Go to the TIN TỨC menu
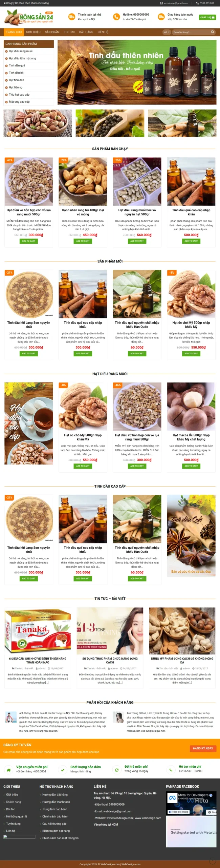The width and height of the screenshot is (220, 868). [69, 32]
